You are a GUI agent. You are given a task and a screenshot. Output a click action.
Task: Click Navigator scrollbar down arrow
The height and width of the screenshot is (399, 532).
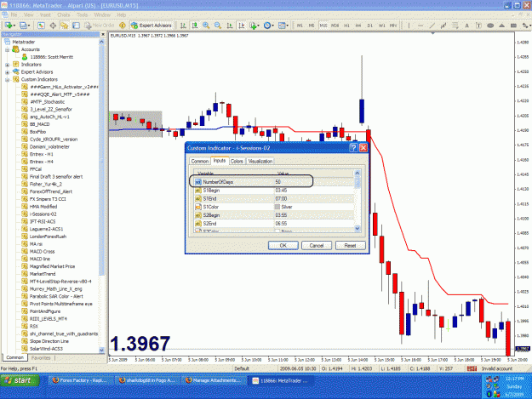(x=101, y=350)
